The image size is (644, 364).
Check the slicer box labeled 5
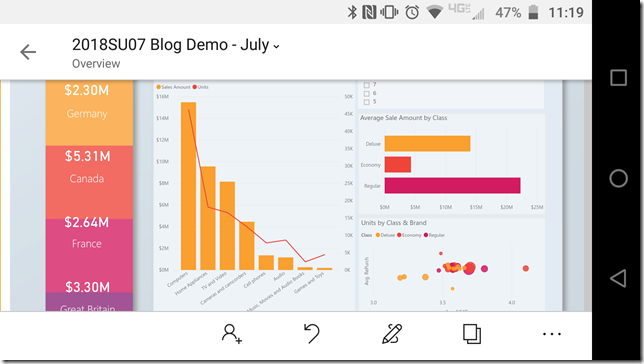point(366,102)
